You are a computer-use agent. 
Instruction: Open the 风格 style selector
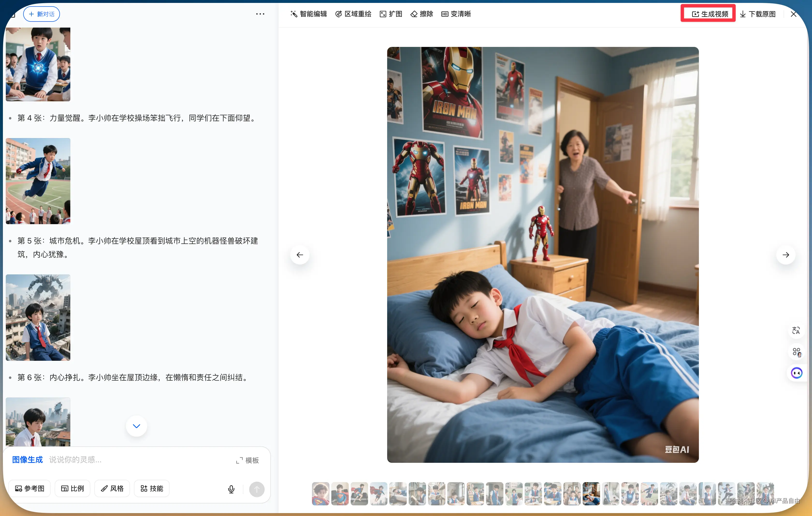coord(112,488)
